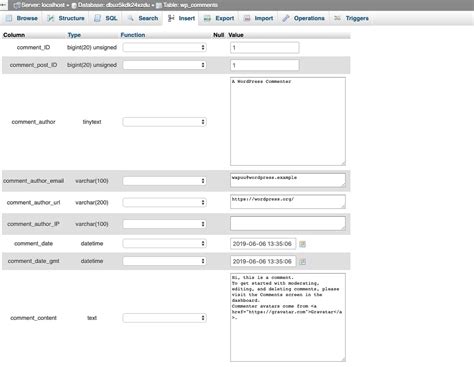
Task: Open calendar picker for comment_date
Action: 302,244
